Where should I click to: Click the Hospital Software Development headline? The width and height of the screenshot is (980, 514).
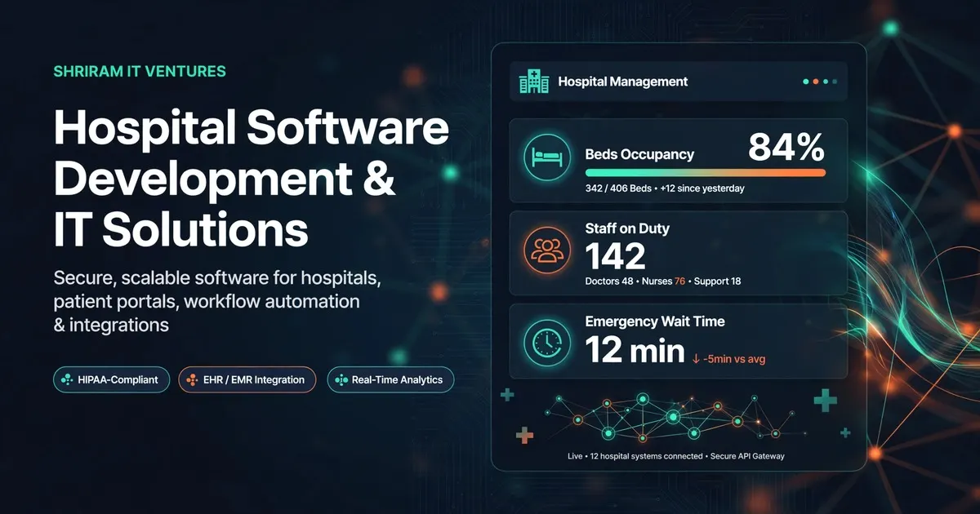click(252, 179)
